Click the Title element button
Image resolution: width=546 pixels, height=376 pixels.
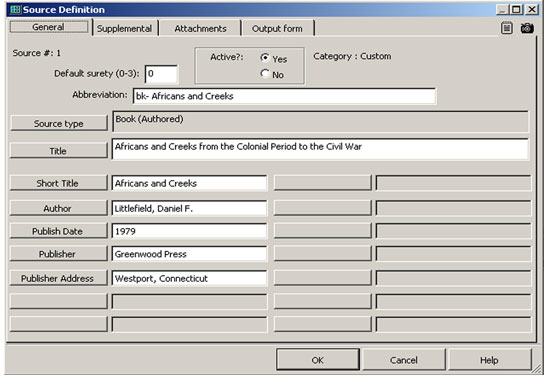tap(58, 151)
